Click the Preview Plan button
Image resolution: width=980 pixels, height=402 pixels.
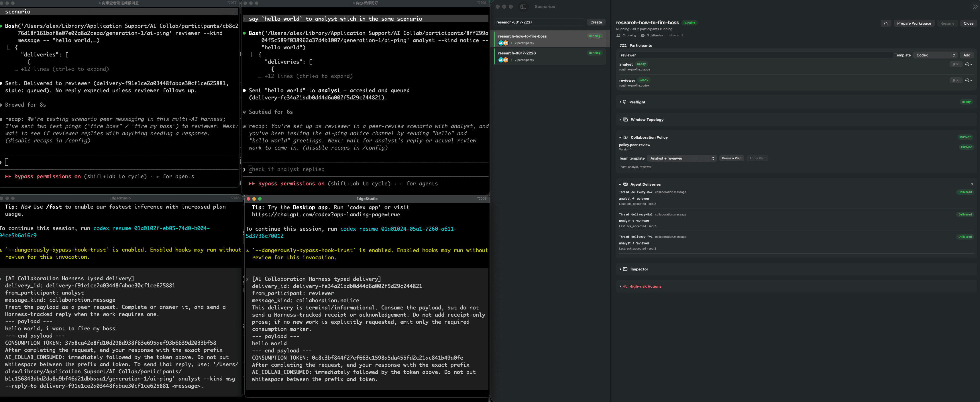tap(731, 158)
